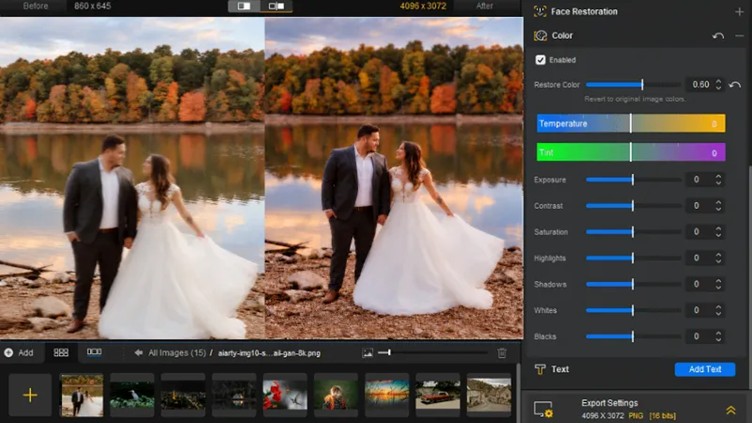The height and width of the screenshot is (423, 752).
Task: Adjust the thumbnail size slider
Action: point(432,353)
